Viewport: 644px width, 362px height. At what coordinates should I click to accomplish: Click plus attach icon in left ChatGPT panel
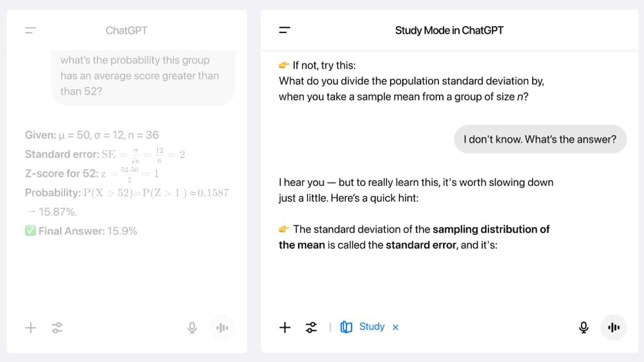(x=31, y=327)
